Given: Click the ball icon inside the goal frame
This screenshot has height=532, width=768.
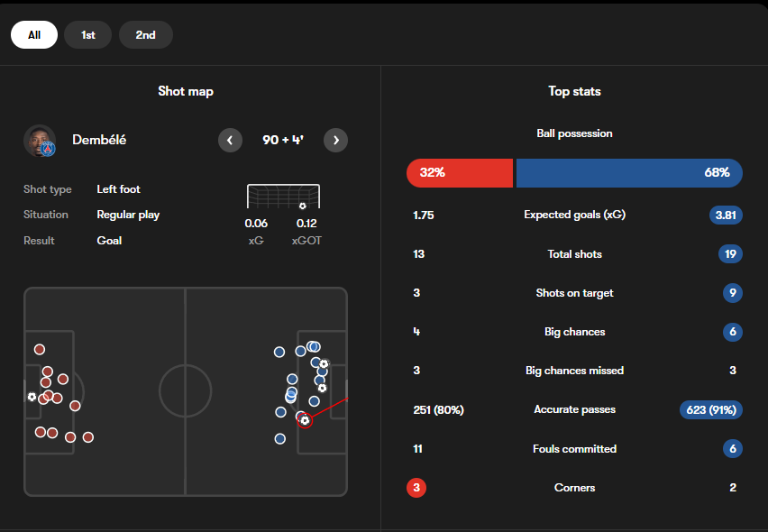Looking at the screenshot, I should (x=302, y=206).
